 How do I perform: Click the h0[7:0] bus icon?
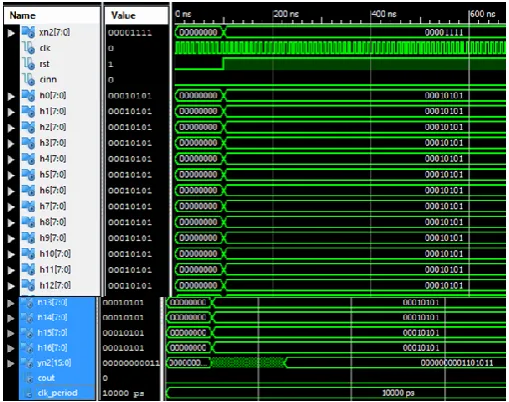pos(28,95)
